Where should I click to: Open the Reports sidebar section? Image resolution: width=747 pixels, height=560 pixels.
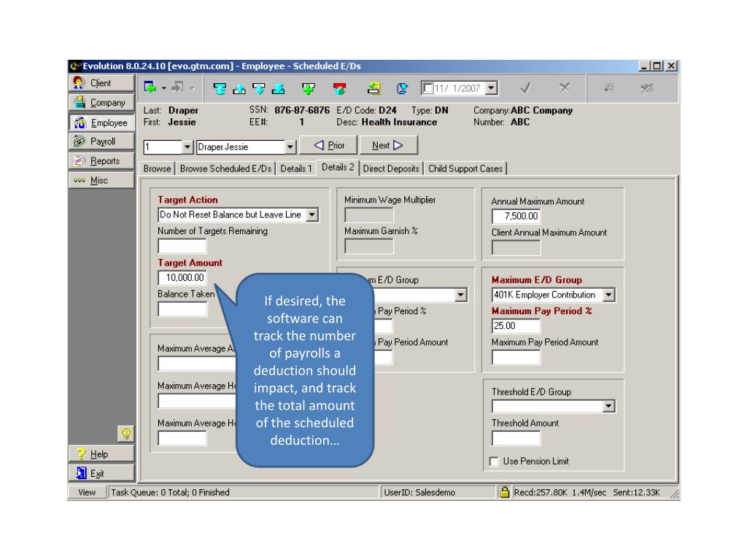(x=102, y=161)
